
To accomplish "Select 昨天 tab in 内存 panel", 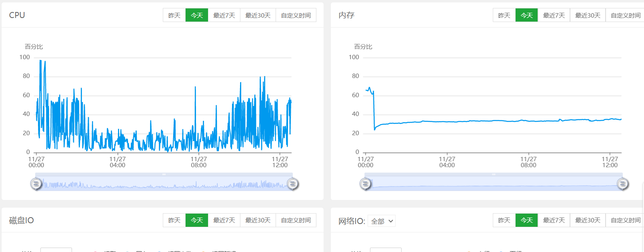I will (x=504, y=15).
